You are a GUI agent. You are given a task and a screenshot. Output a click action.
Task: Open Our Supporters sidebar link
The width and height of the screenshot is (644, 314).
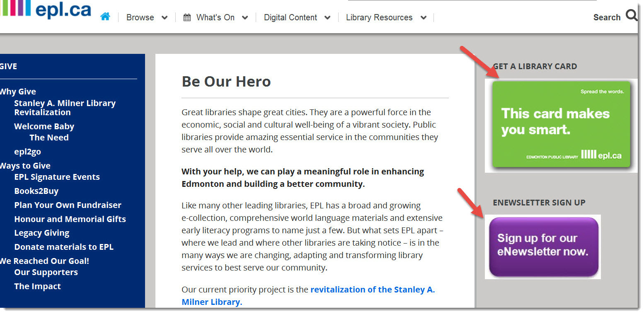click(46, 272)
